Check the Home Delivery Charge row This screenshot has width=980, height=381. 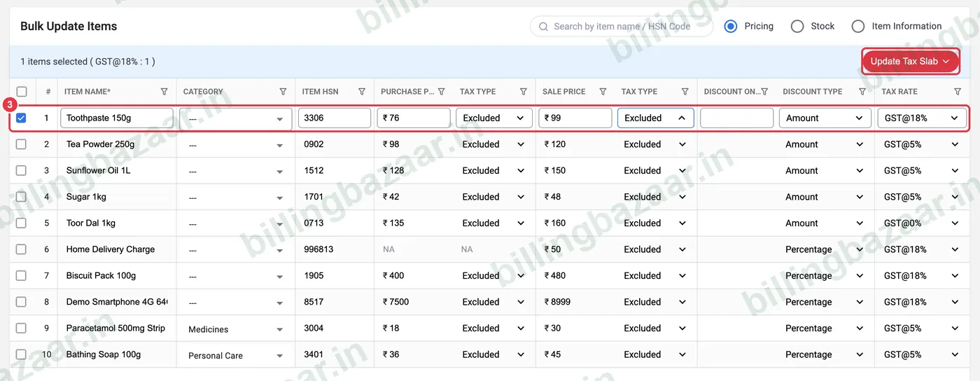click(21, 249)
